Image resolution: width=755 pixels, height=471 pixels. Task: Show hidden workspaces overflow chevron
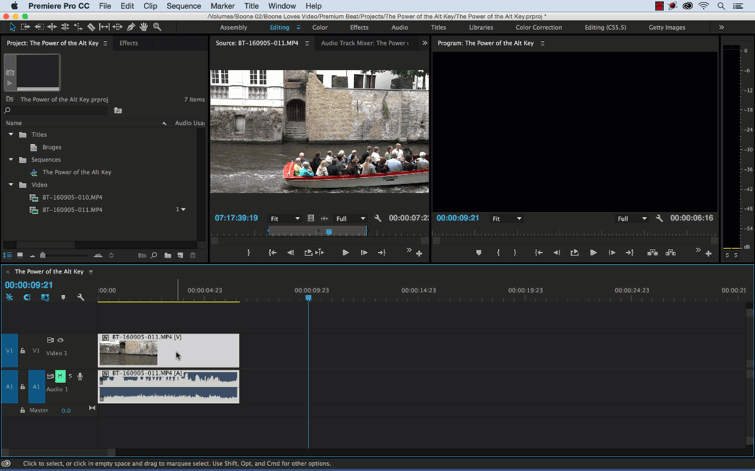[x=721, y=27]
